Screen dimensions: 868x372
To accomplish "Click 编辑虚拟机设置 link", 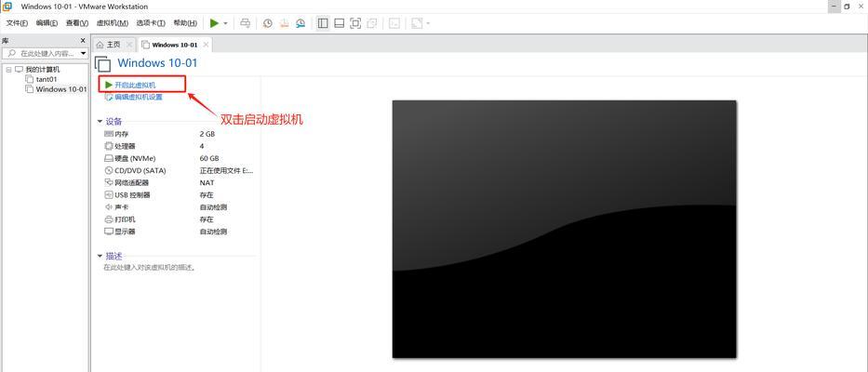I will click(x=138, y=97).
